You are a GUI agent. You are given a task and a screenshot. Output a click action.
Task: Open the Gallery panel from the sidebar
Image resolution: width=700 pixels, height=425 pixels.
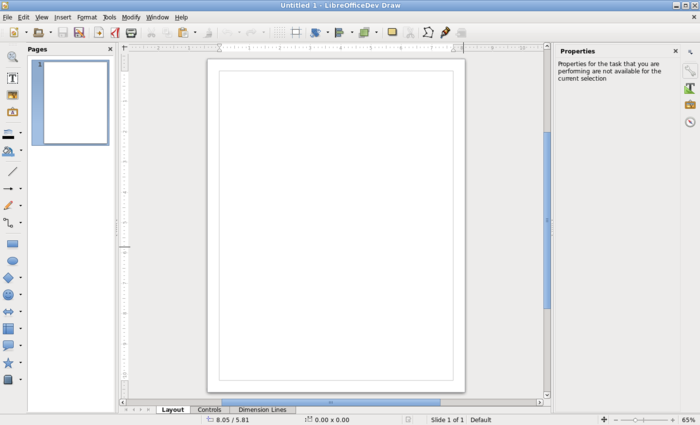click(x=690, y=105)
